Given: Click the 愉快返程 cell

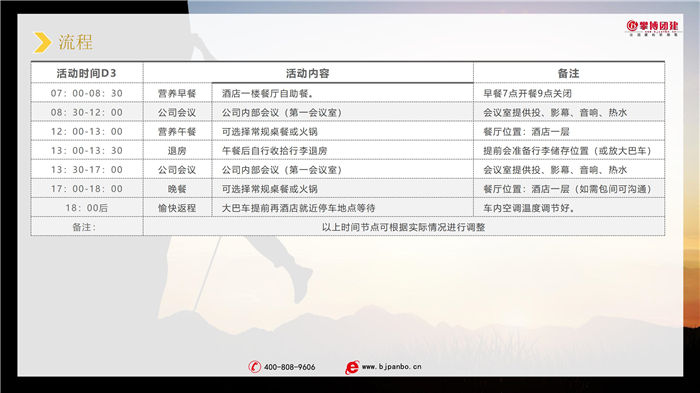Looking at the screenshot, I should pos(177,208).
